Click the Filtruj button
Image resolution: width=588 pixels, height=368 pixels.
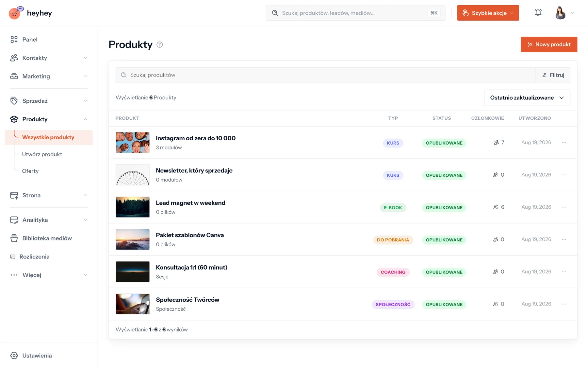(553, 75)
